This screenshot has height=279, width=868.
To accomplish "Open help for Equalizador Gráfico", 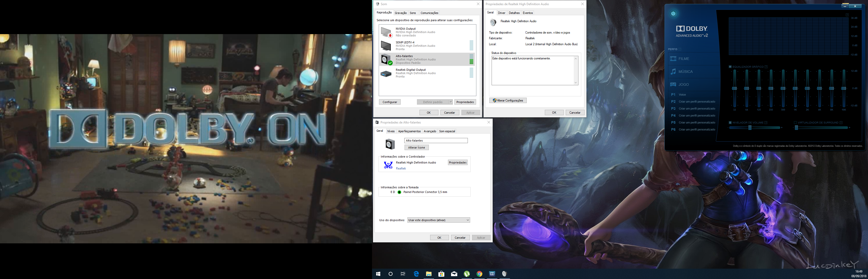I will tap(766, 67).
